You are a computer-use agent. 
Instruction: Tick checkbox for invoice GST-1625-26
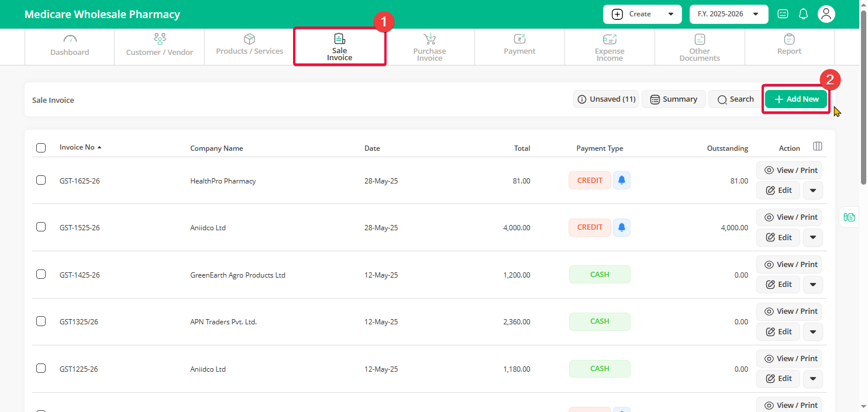click(x=41, y=180)
